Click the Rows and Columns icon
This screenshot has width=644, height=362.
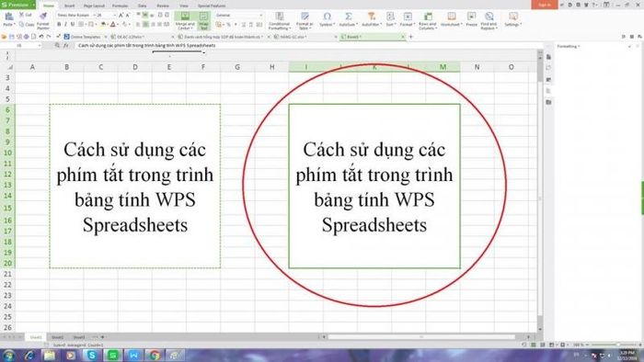428,17
